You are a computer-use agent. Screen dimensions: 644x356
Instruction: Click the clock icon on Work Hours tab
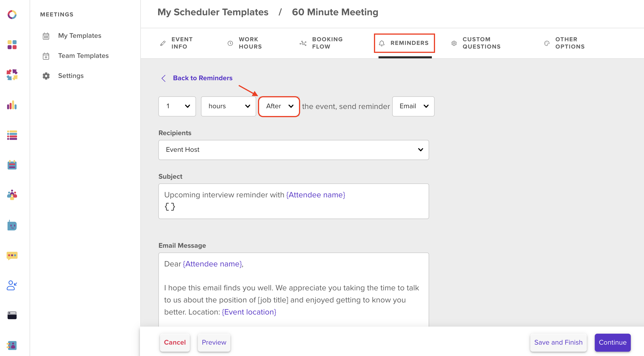point(230,43)
